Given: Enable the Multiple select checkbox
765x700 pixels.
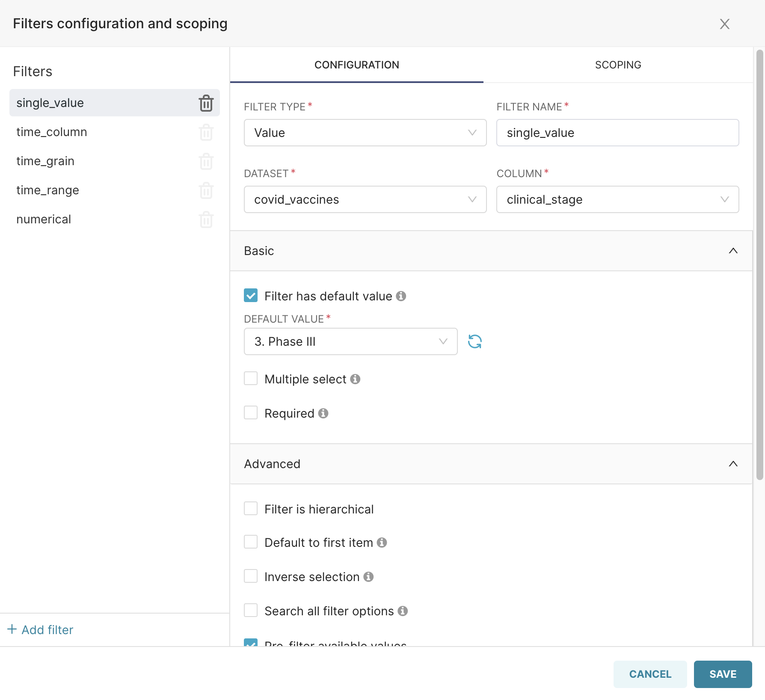Looking at the screenshot, I should 251,379.
